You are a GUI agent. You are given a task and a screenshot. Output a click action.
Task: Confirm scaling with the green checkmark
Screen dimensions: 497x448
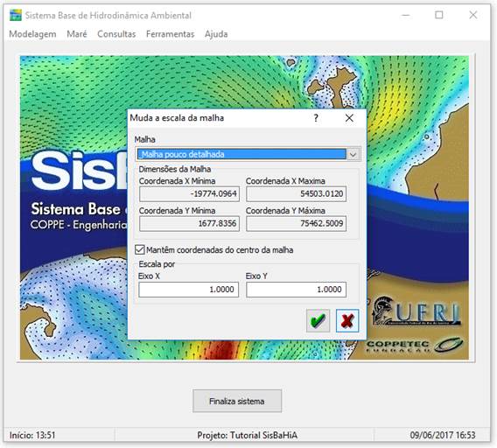[x=318, y=320]
